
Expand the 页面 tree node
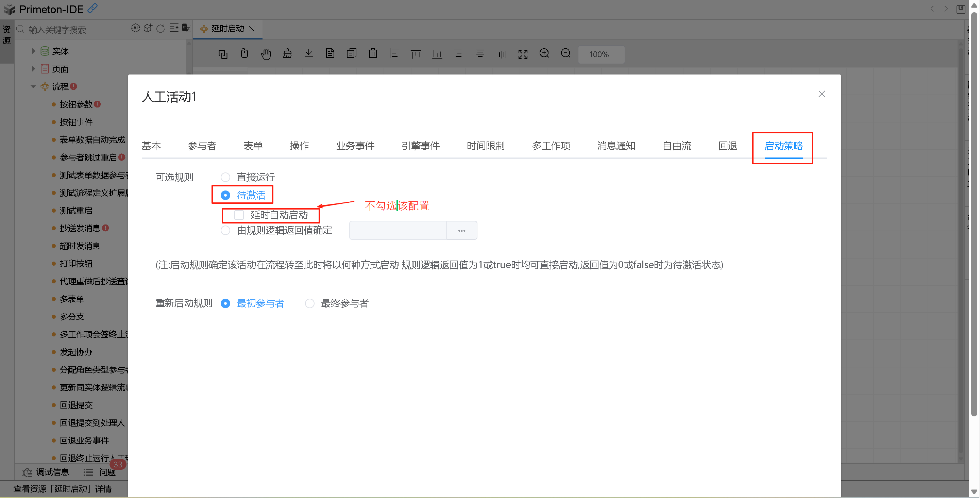click(x=33, y=69)
